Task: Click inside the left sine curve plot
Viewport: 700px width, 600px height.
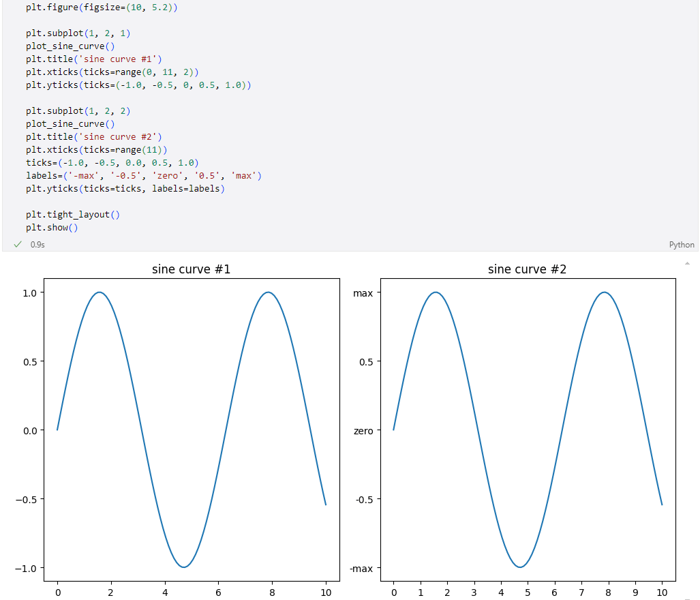Action: pos(191,430)
